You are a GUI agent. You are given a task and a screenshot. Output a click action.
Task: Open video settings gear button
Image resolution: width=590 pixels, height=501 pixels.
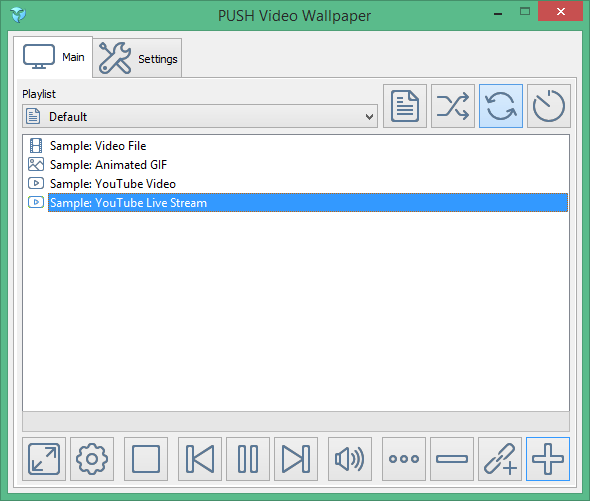(x=92, y=459)
